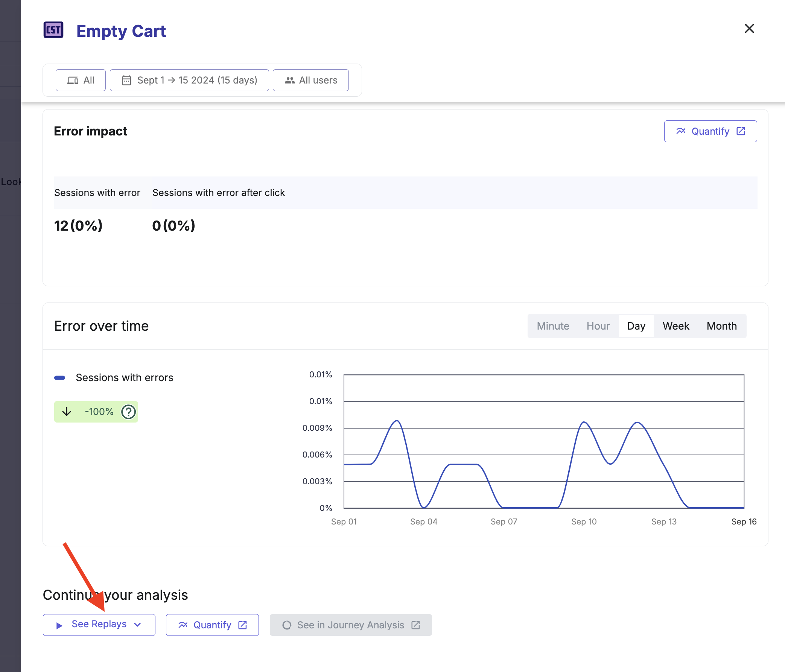Click the Sep 16 axis label
The height and width of the screenshot is (672, 785).
[x=744, y=521]
